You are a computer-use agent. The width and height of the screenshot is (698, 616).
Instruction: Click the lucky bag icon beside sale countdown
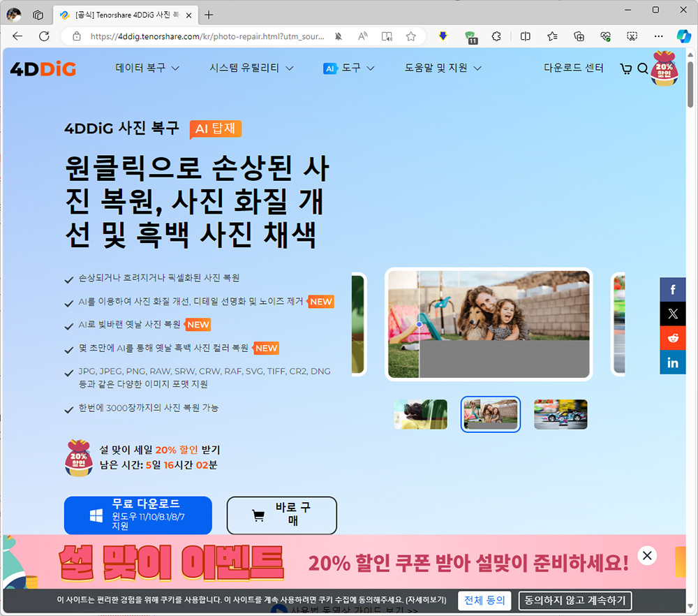point(78,458)
